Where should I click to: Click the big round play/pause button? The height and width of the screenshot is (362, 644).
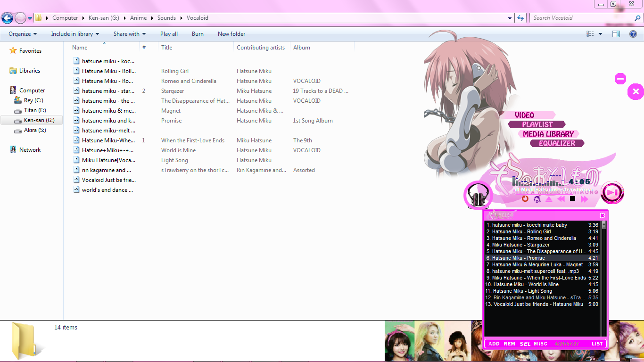click(612, 193)
